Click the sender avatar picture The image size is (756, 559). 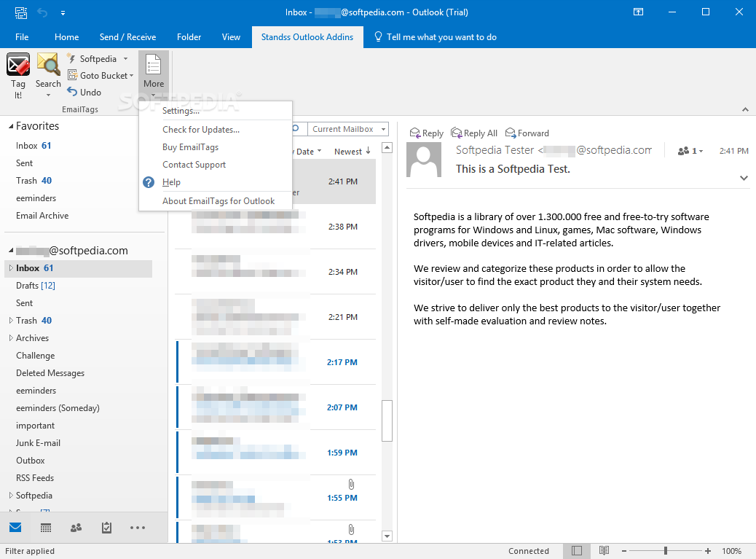424,160
